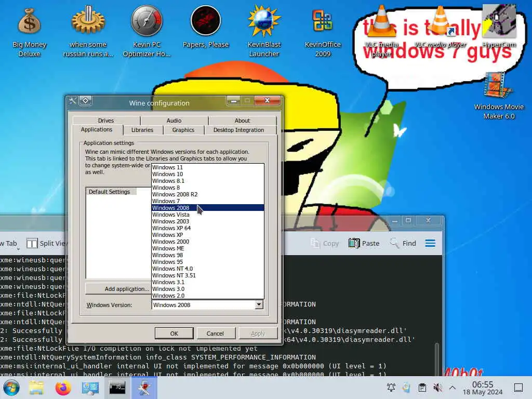Click OK in Wine configuration
Image resolution: width=532 pixels, height=399 pixels.
pos(174,334)
